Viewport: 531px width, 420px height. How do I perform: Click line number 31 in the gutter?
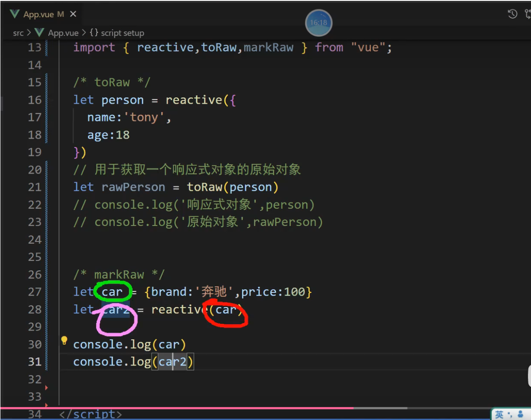35,362
